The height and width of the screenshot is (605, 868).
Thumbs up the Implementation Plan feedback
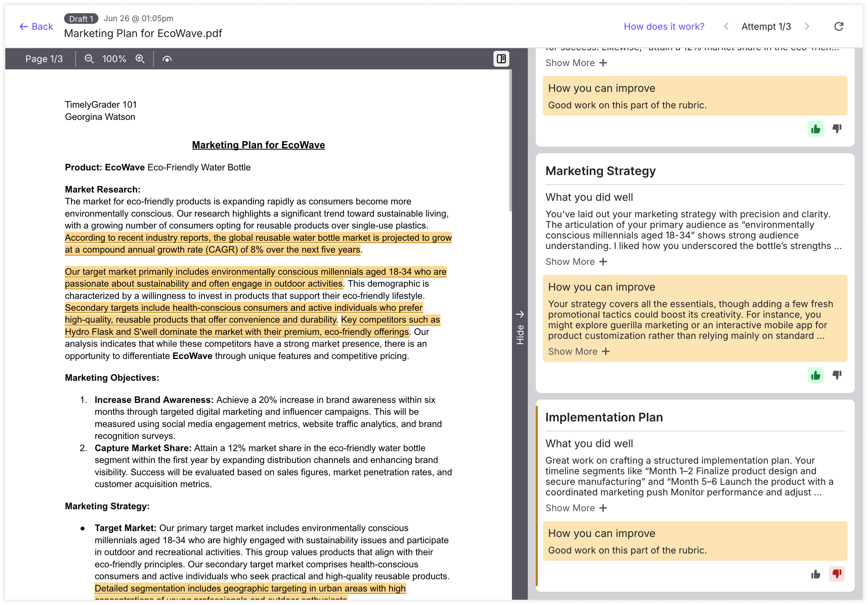coord(815,574)
